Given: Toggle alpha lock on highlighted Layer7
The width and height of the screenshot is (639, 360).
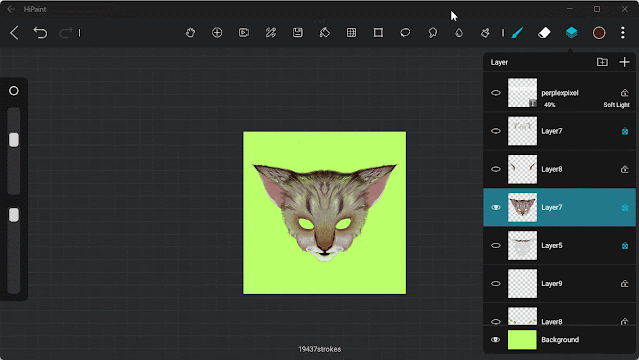Looking at the screenshot, I should [625, 208].
